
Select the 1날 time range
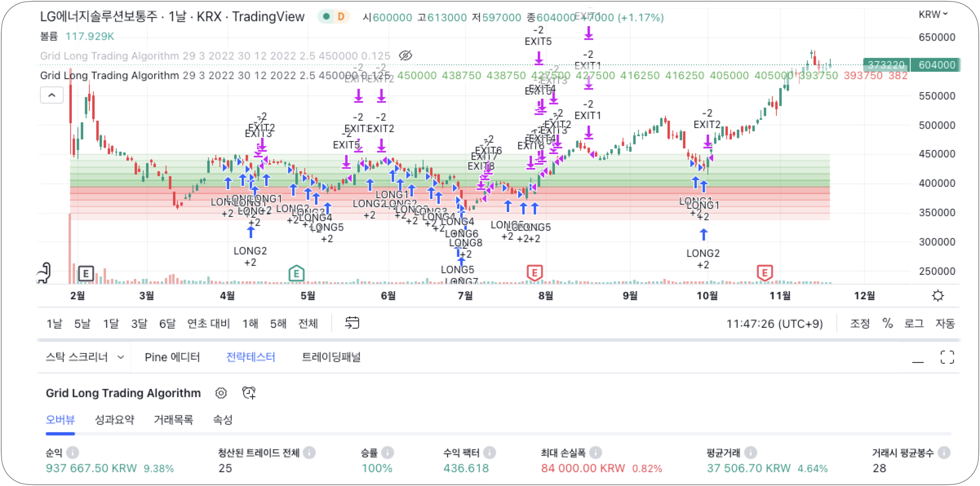(54, 324)
